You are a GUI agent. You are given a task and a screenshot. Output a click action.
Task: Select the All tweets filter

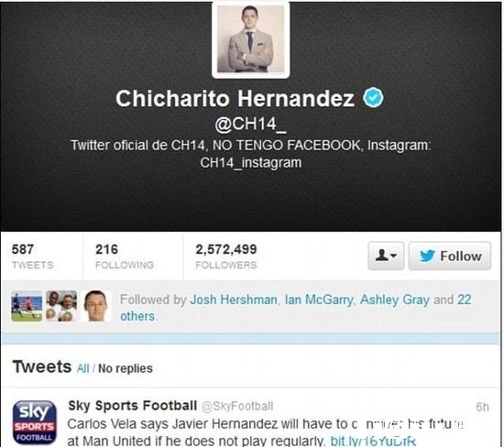pyautogui.click(x=82, y=368)
